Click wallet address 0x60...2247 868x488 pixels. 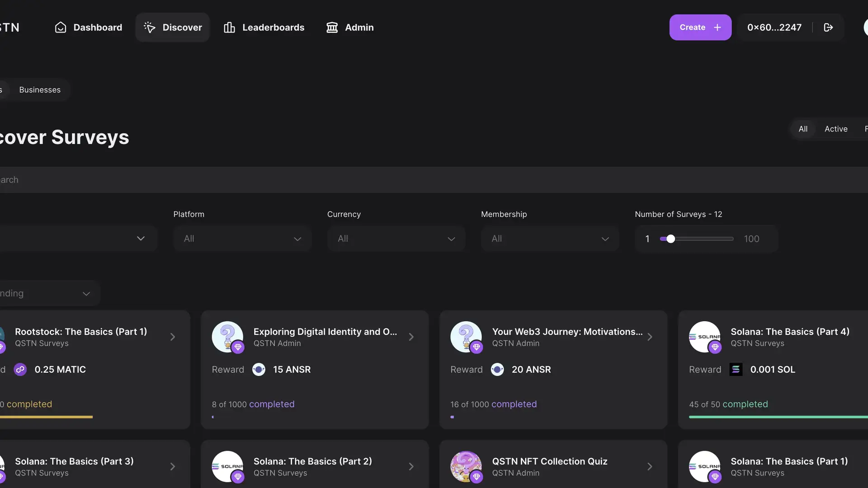(x=774, y=28)
